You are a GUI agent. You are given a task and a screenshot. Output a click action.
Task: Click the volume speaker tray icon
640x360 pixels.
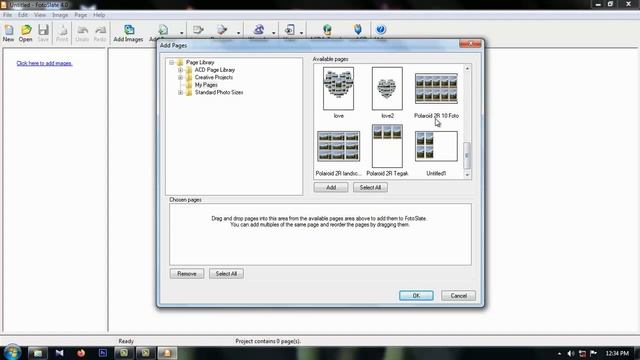click(x=571, y=353)
